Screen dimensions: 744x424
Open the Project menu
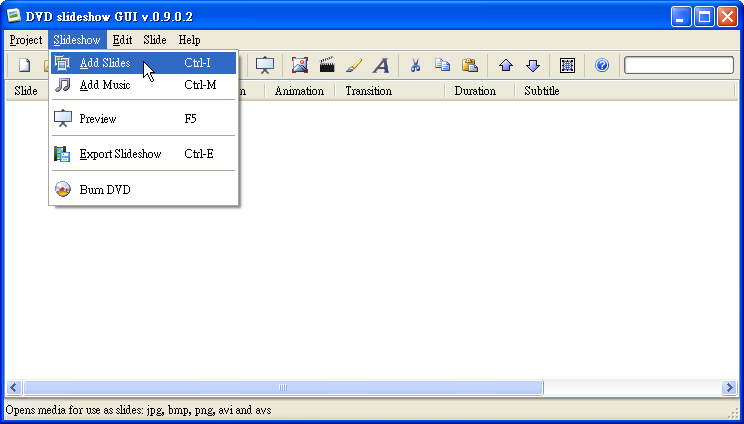(26, 40)
